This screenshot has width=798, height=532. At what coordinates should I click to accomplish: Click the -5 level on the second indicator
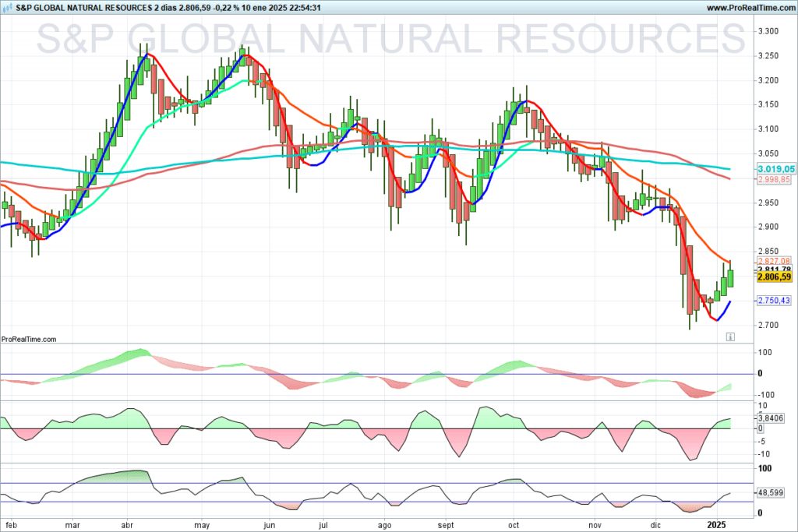(761, 441)
